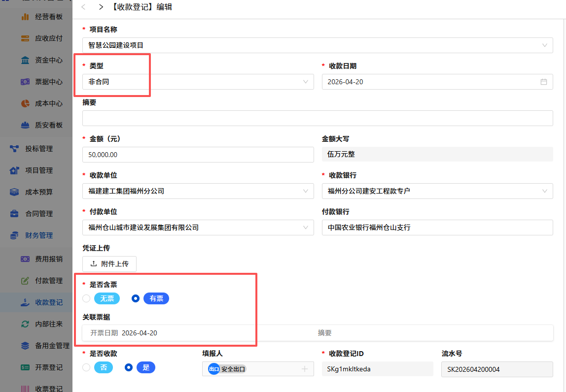Click upload arrow icon on 附件上传
The height and width of the screenshot is (392, 566).
[x=94, y=263]
